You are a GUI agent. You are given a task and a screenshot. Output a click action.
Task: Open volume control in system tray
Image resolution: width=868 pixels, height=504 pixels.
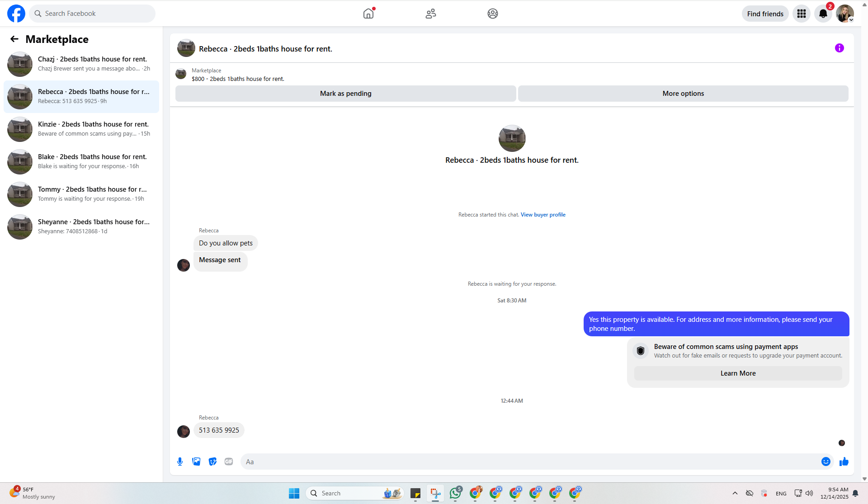coord(809,493)
